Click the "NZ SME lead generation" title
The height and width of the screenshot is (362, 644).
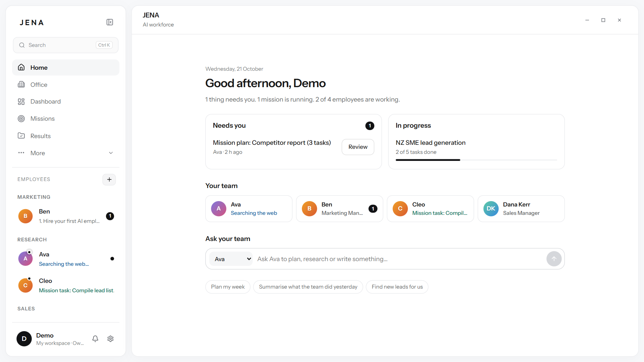pyautogui.click(x=430, y=142)
